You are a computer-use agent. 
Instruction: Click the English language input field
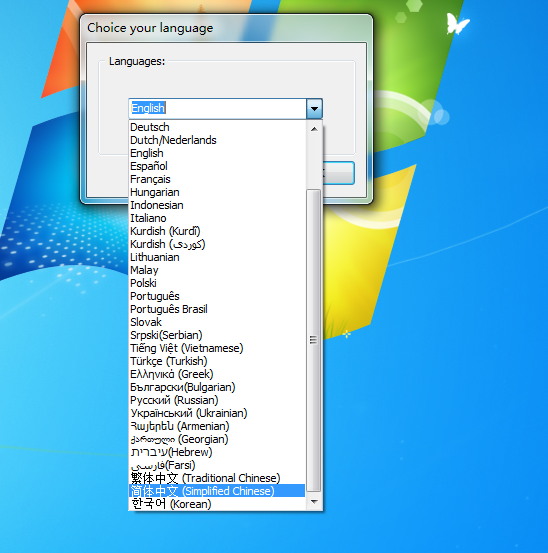pyautogui.click(x=218, y=108)
